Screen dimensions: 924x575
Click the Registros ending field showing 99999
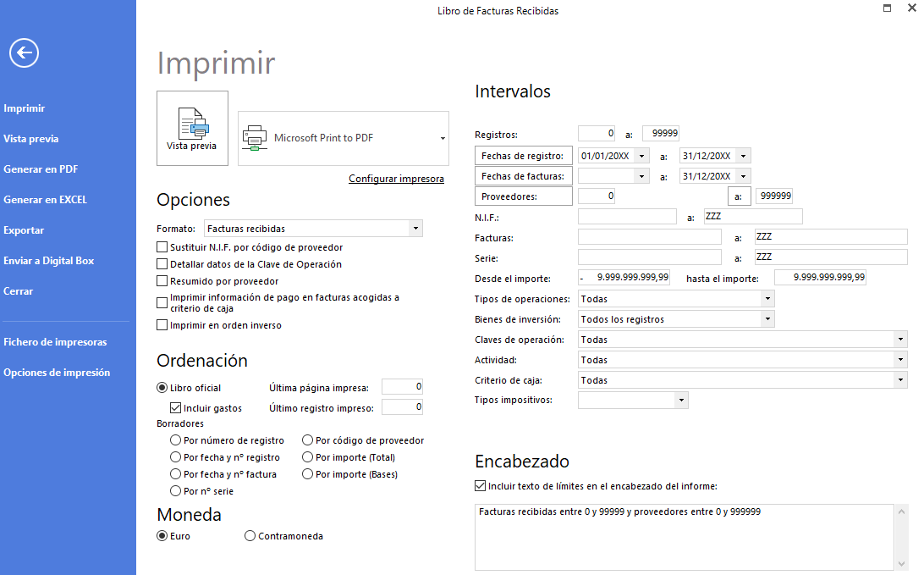tap(661, 133)
